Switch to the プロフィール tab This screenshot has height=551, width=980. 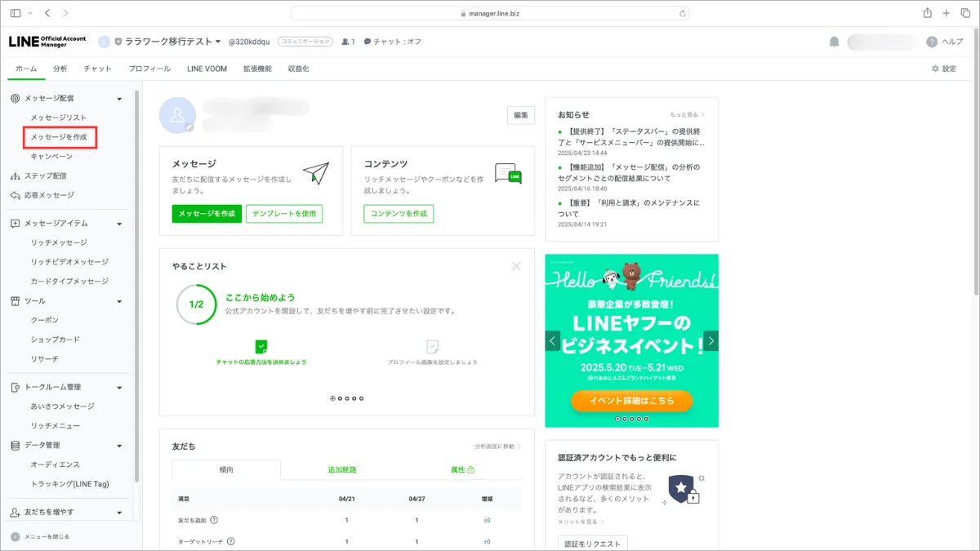[x=149, y=69]
